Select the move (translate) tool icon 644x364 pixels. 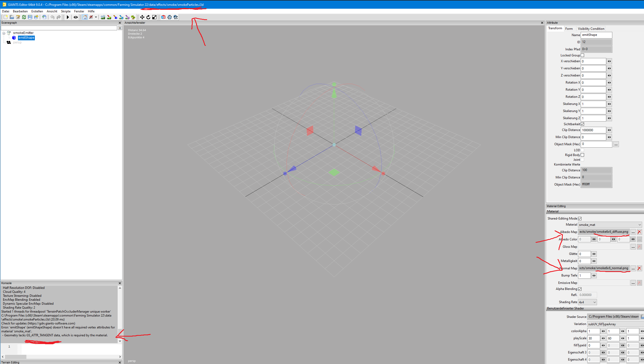142,17
